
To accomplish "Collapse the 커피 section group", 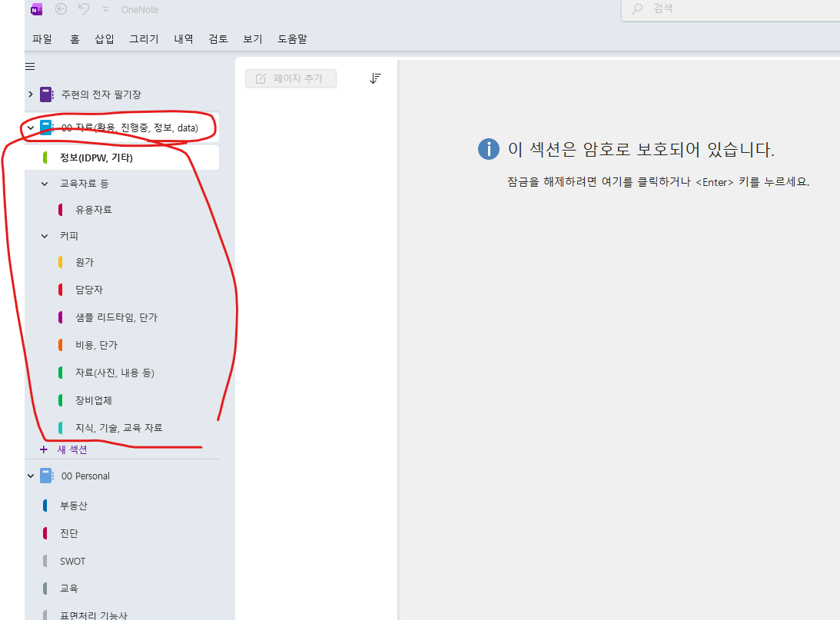I will pos(45,236).
